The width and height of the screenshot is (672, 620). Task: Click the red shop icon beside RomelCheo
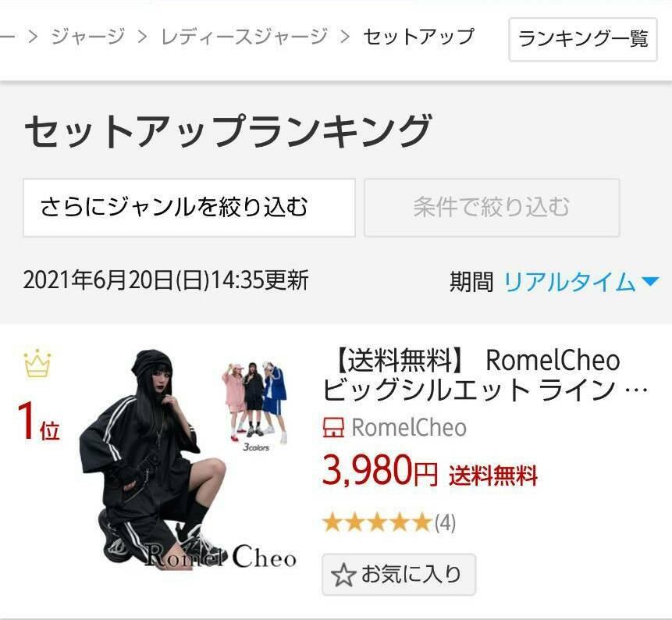pyautogui.click(x=333, y=427)
